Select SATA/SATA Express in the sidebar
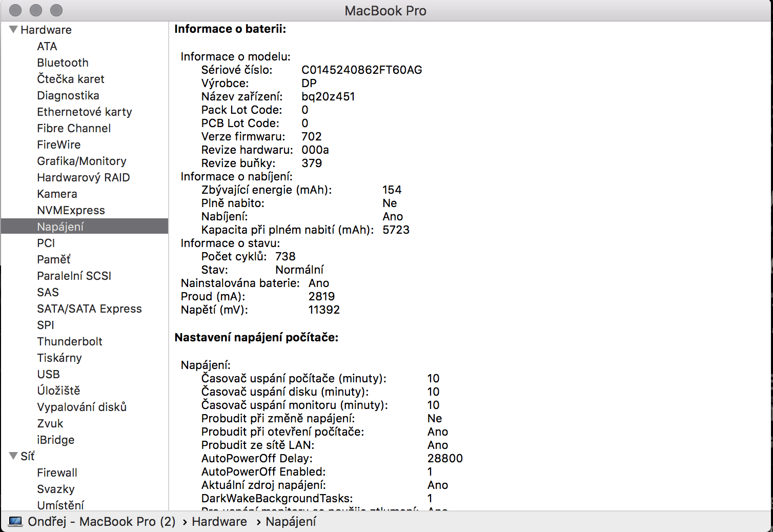The image size is (773, 532). pos(89,309)
